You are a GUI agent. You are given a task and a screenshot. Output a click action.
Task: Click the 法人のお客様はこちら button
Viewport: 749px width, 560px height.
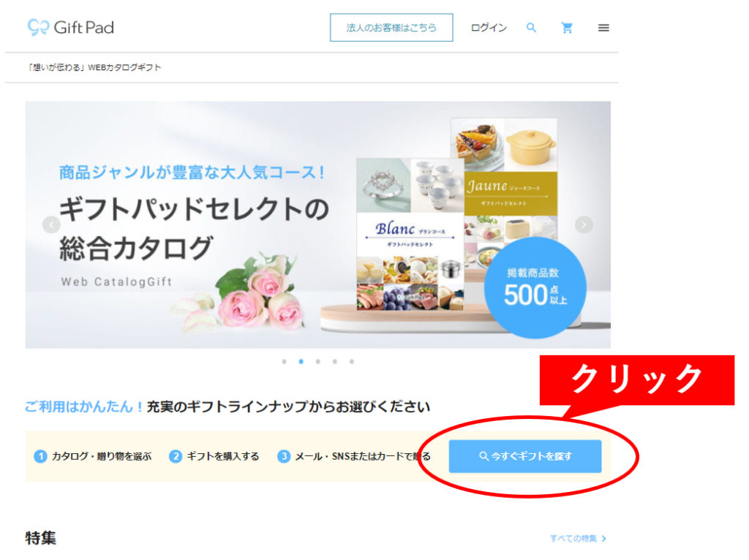tap(391, 28)
